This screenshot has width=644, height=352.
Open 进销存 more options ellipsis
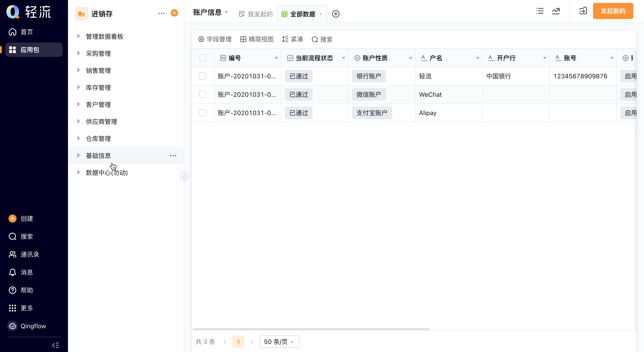(x=161, y=13)
